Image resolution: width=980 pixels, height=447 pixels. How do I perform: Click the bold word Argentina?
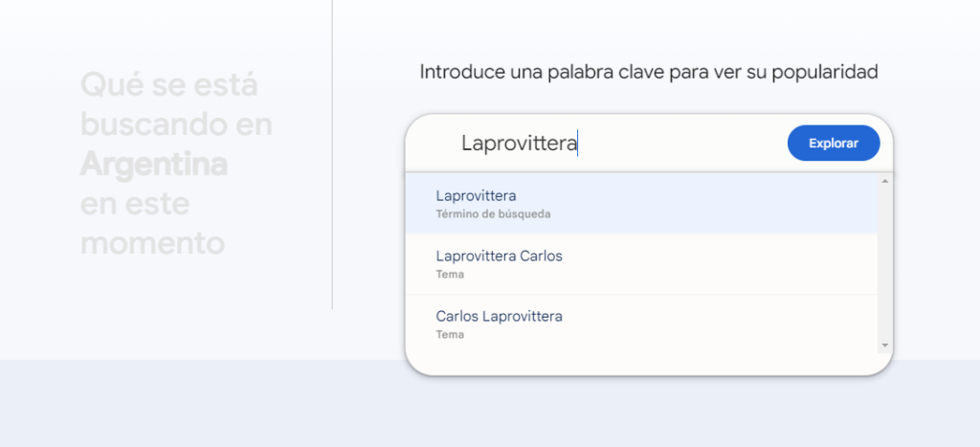click(x=154, y=165)
